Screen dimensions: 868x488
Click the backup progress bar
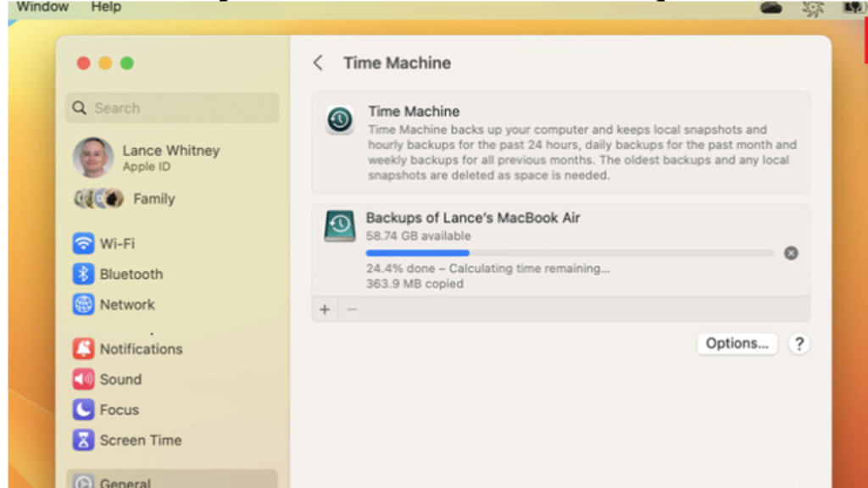click(x=570, y=252)
